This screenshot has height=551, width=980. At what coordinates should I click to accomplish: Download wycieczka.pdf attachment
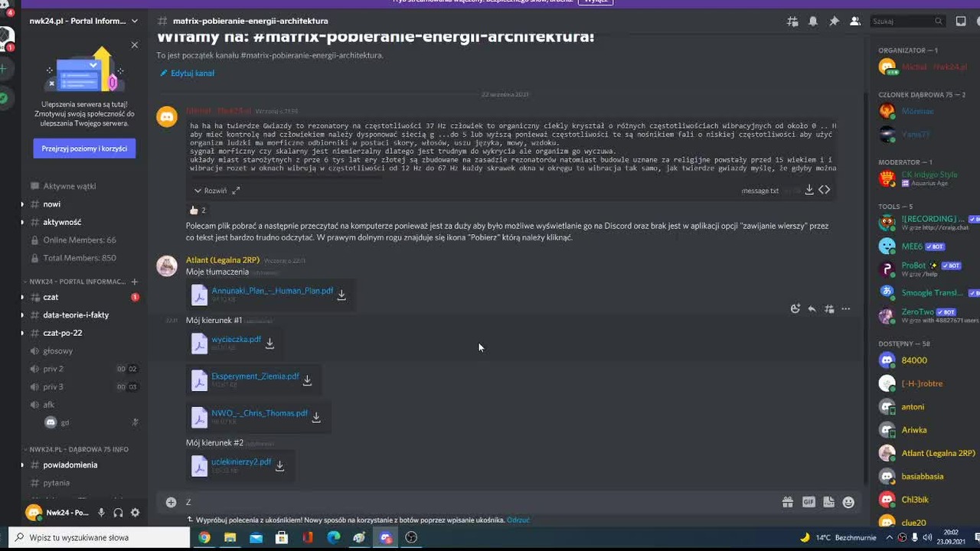[x=269, y=344]
